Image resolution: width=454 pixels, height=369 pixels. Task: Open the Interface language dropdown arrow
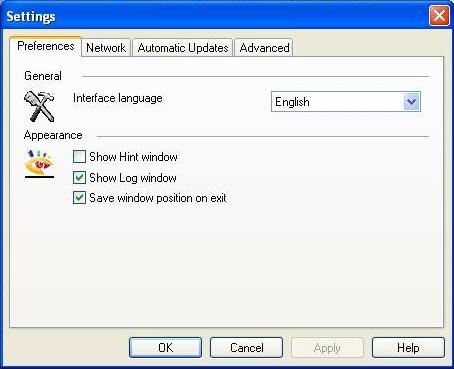click(x=412, y=102)
